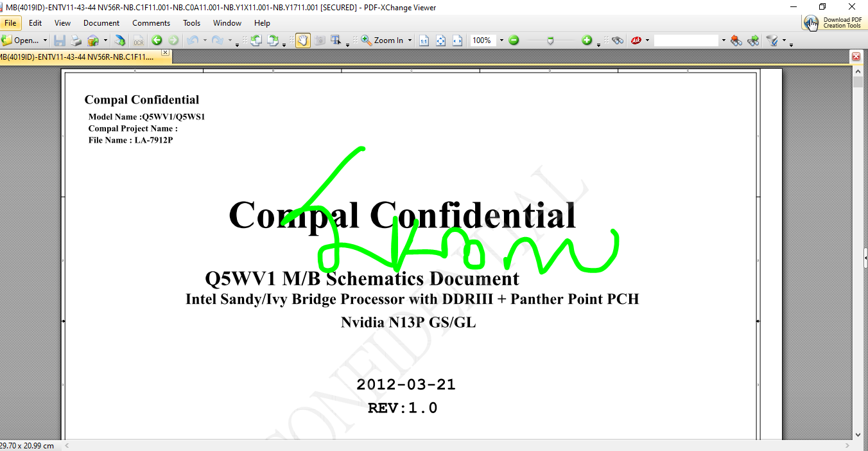Image resolution: width=868 pixels, height=451 pixels.
Task: Open the File menu
Action: click(10, 23)
